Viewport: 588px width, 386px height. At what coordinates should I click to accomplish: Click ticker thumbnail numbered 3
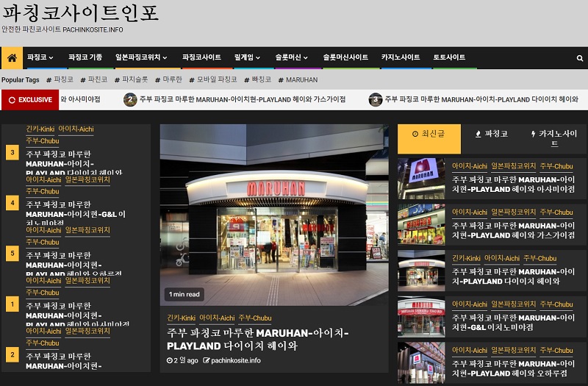tap(376, 99)
